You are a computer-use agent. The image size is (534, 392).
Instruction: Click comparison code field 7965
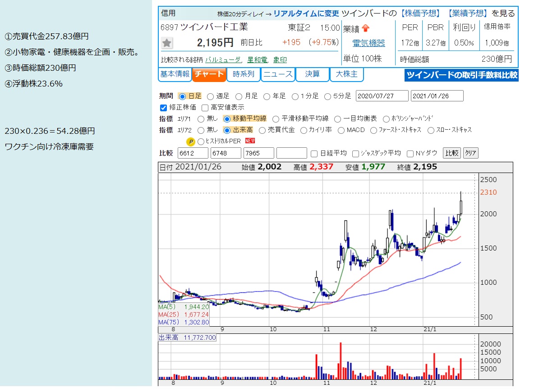click(259, 153)
